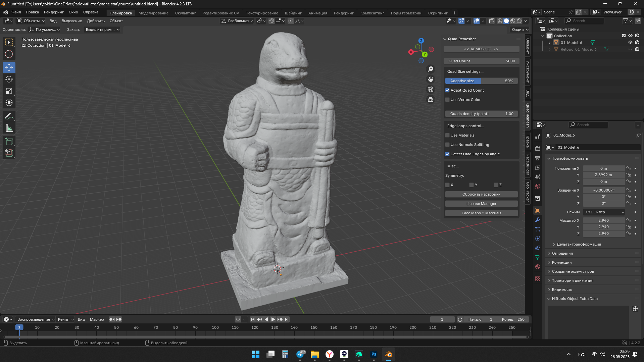Activate the Move tool
This screenshot has width=644, height=362.
[x=9, y=67]
